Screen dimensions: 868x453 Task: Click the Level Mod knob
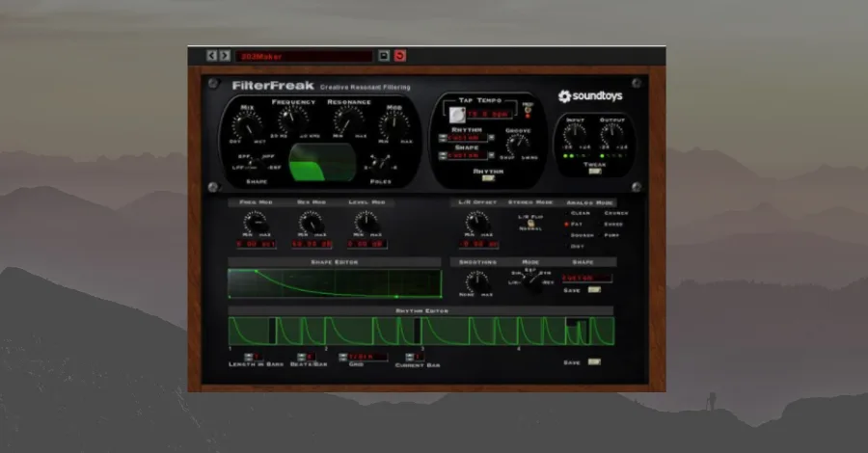tap(366, 223)
